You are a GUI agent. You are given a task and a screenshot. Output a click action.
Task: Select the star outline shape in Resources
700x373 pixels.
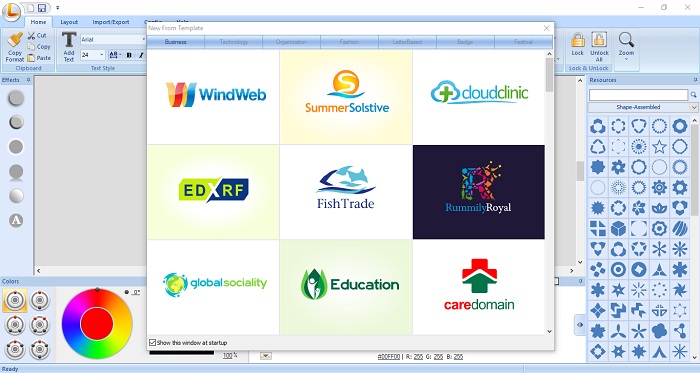tap(659, 146)
